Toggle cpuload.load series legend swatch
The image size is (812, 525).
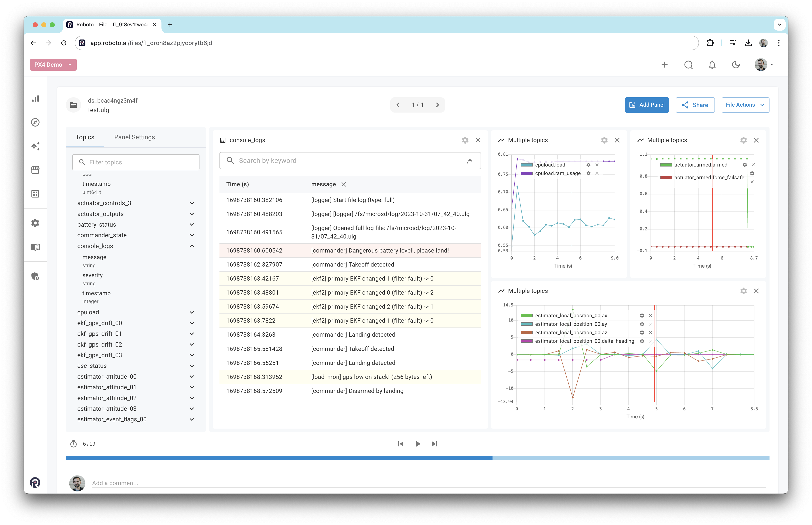[x=526, y=165]
